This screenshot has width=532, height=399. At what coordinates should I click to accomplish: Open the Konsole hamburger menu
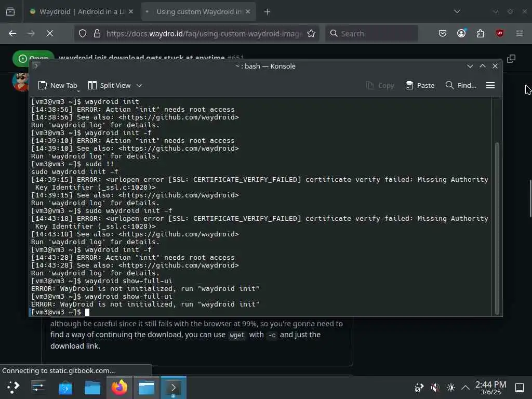pos(490,86)
